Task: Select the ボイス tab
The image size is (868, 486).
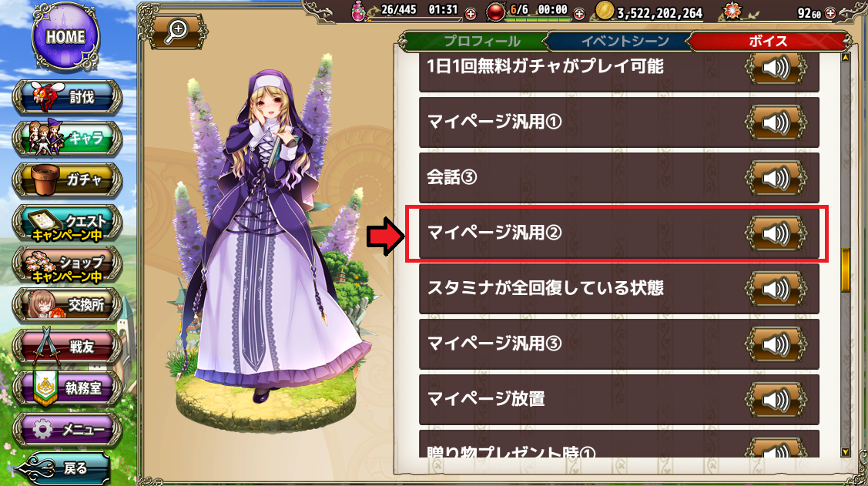Action: click(x=769, y=41)
